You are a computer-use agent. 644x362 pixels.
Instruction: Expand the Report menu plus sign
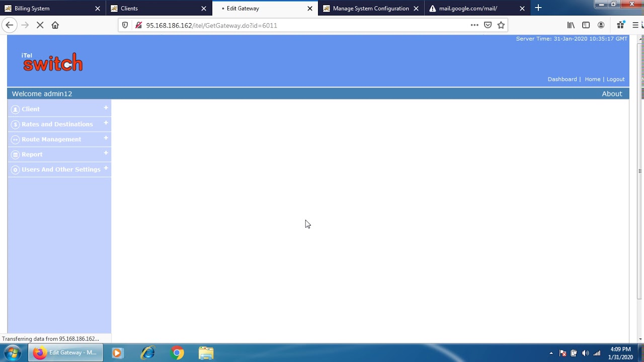coord(106,153)
